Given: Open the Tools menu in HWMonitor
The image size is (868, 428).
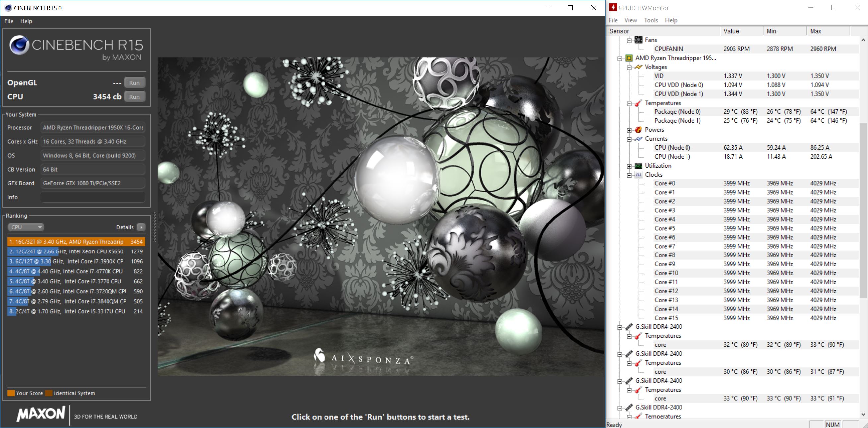Looking at the screenshot, I should tap(651, 20).
